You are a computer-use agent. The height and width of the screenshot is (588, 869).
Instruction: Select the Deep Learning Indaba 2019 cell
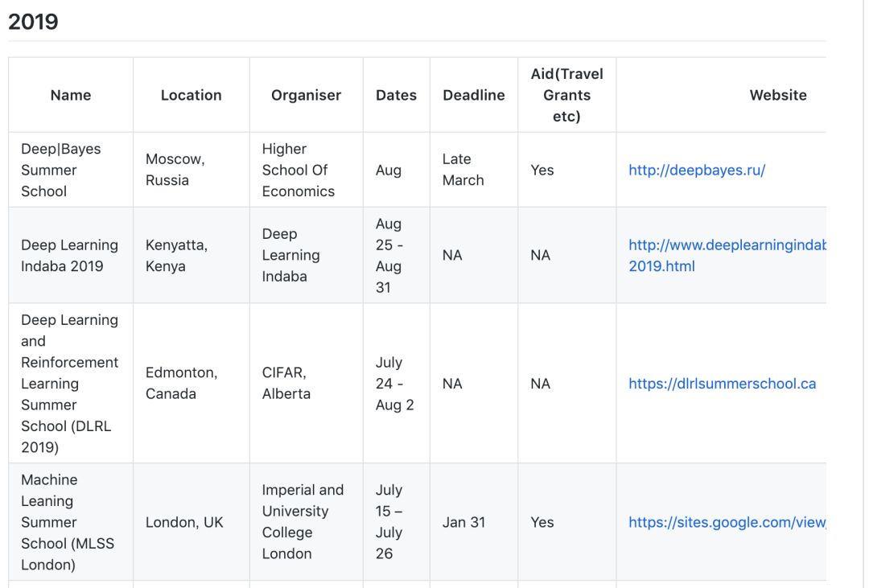point(69,255)
